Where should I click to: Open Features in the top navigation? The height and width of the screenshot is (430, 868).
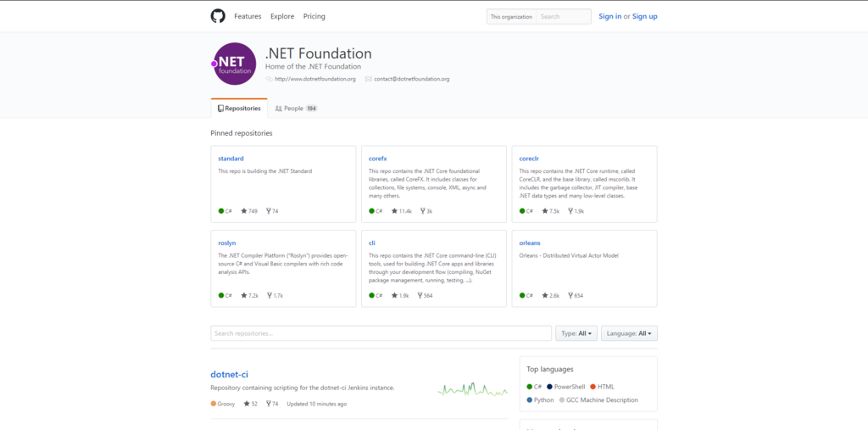248,16
